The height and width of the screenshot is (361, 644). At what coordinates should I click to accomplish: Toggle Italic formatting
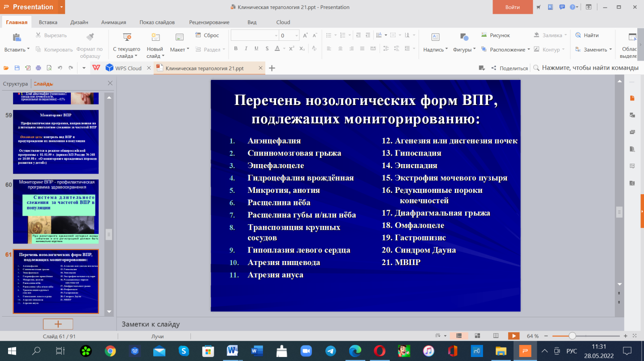click(246, 49)
